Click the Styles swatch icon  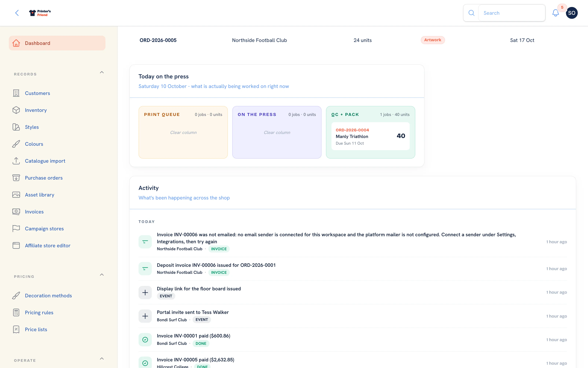click(16, 127)
